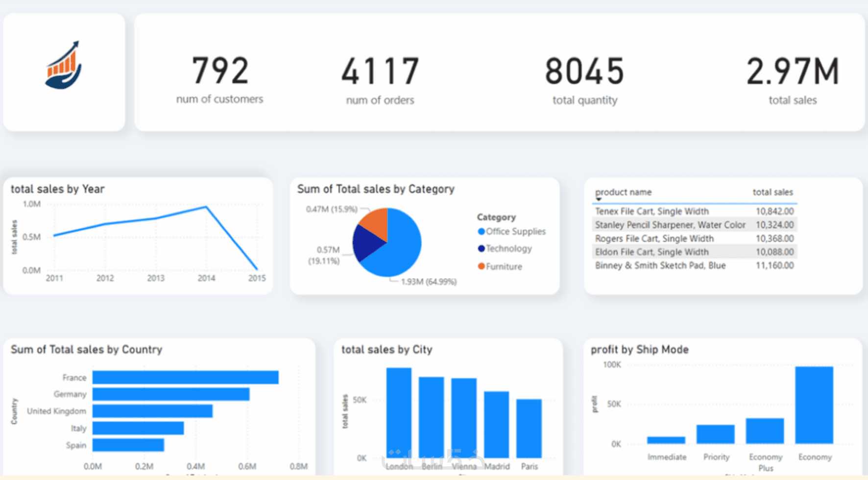
Task: Select the United Kingdom bar
Action: coord(152,411)
